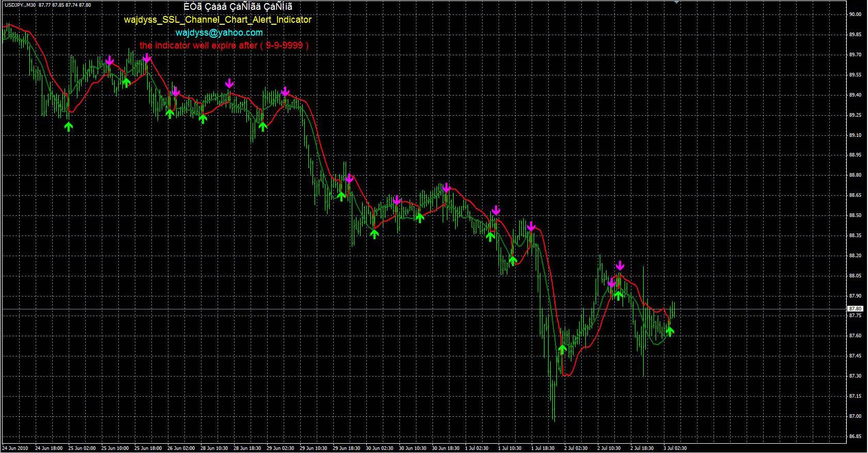
Task: Click the 89.25 price scale label
Action: coord(855,115)
